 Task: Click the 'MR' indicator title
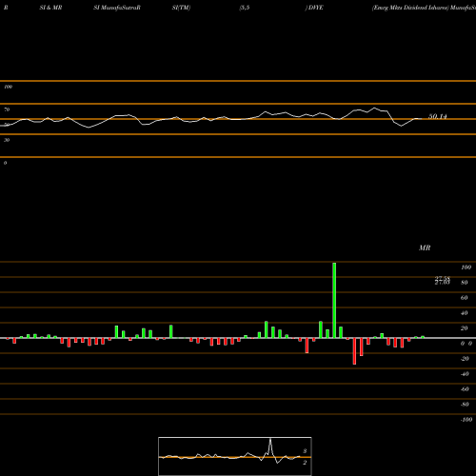click(425, 248)
